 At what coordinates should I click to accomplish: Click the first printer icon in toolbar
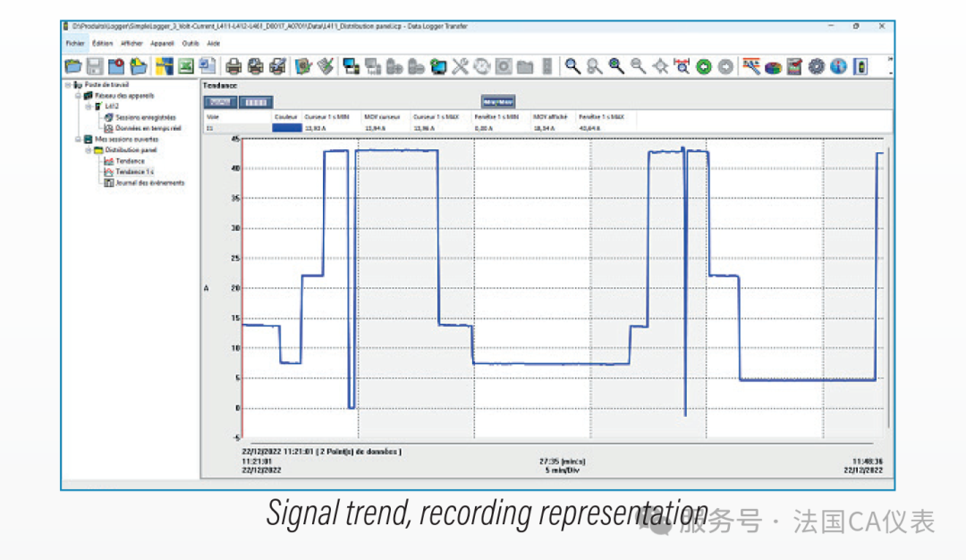point(233,66)
